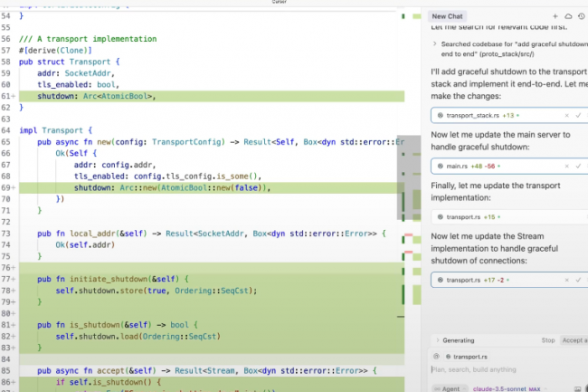Open the transport.rs +15 change card
588x392 pixels.
[509, 216]
